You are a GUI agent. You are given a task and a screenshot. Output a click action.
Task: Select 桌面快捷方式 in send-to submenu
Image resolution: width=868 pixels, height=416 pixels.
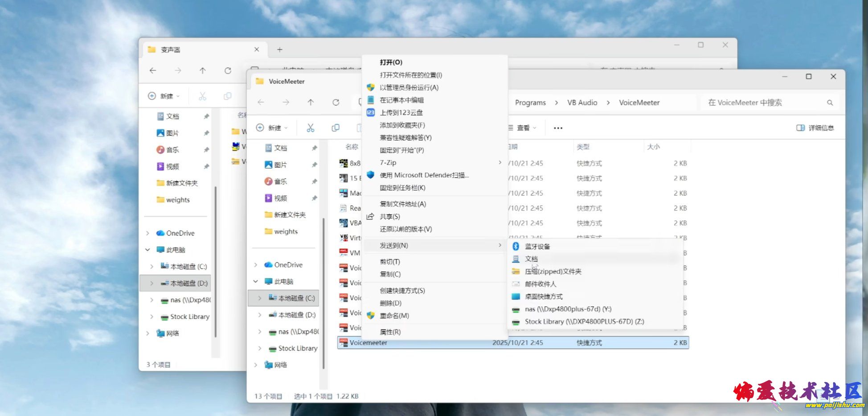coord(544,297)
